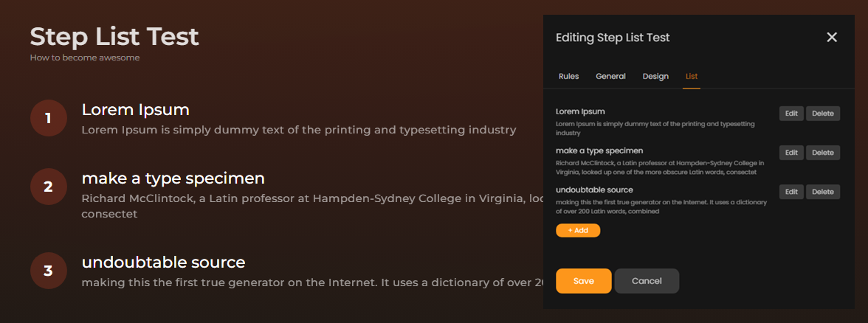Select the Step List Test page heading
868x323 pixels.
(114, 37)
